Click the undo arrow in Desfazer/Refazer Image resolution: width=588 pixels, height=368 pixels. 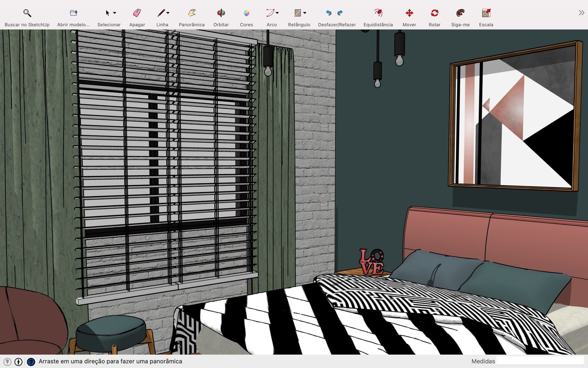329,13
